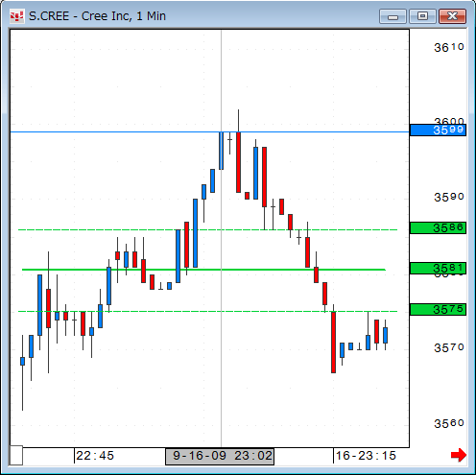
Task: Click the 3560 price axis label
Action: [448, 423]
